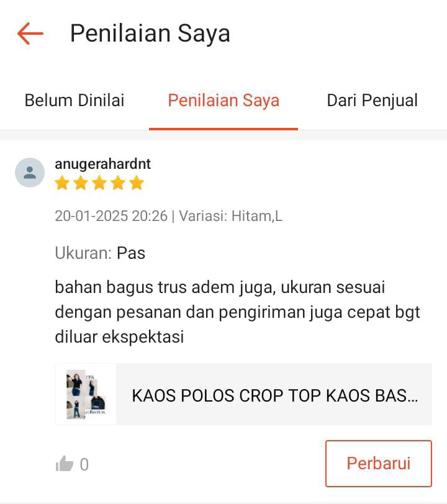The height and width of the screenshot is (504, 447).
Task: Click the Ukuran: Pas size label
Action: click(x=100, y=253)
